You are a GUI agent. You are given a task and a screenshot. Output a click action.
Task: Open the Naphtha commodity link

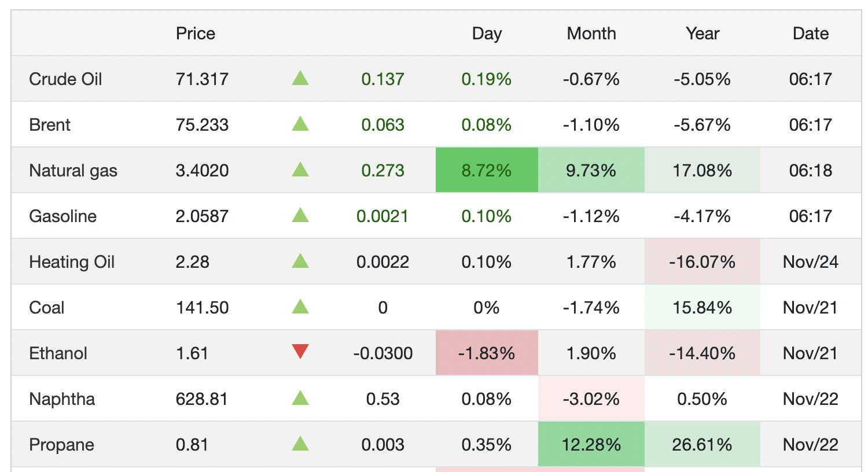point(62,399)
